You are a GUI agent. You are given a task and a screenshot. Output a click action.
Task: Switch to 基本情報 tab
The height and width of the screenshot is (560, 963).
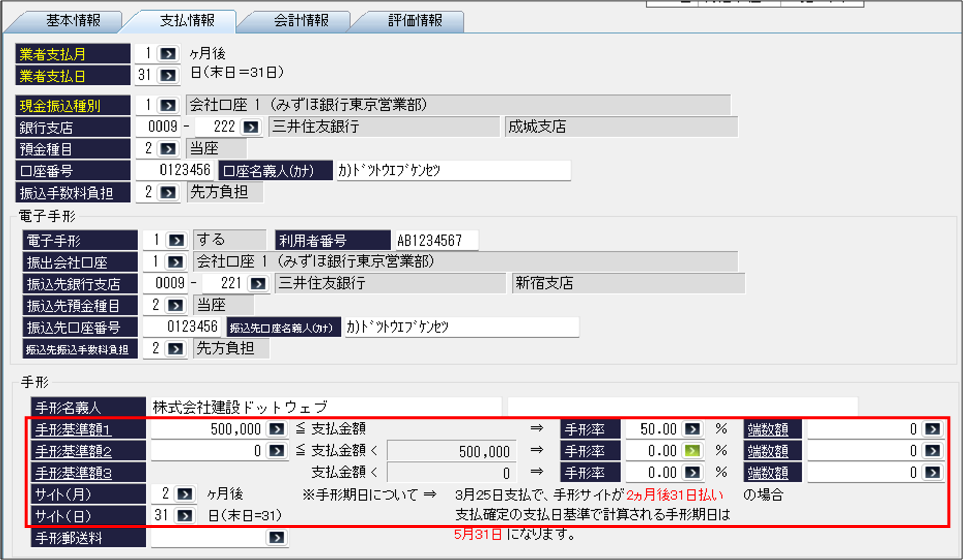tap(73, 20)
